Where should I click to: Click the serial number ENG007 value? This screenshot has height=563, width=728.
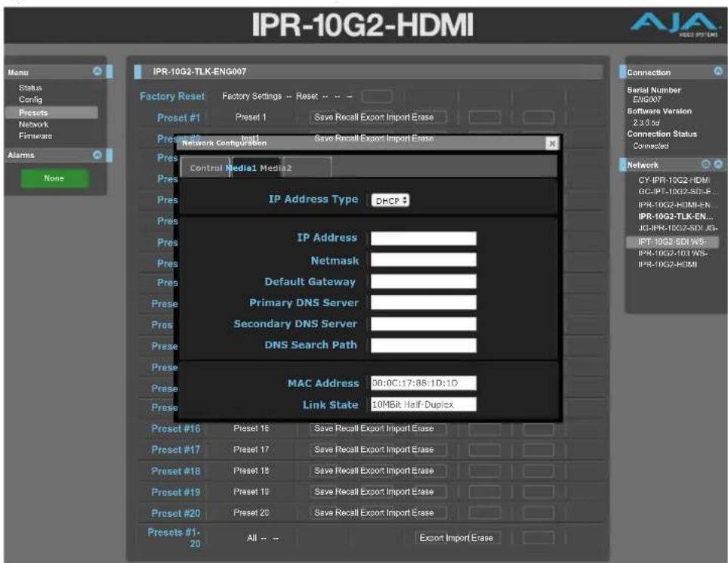pos(646,100)
